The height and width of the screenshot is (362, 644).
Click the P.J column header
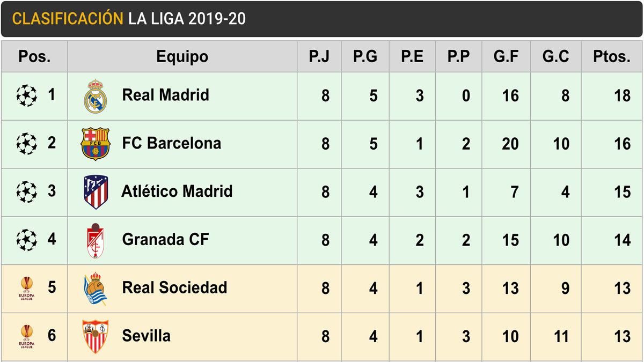319,57
